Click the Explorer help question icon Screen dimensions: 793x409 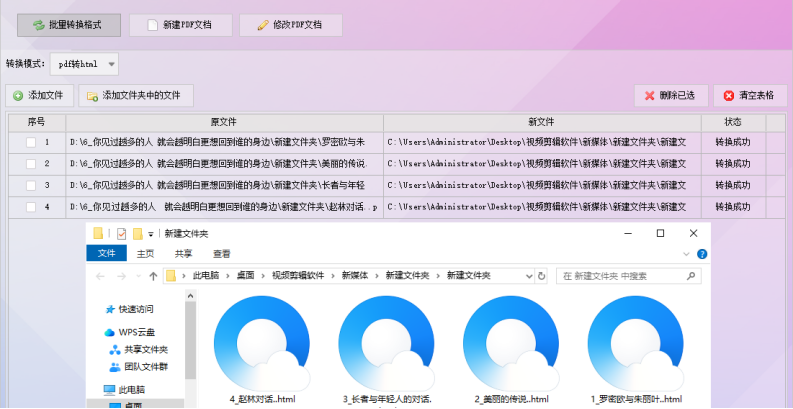[x=702, y=254]
